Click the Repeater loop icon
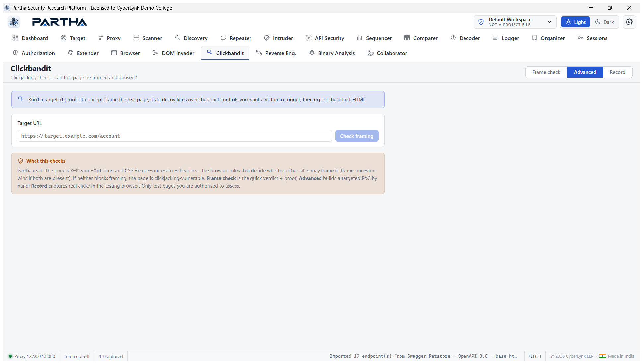Screen dimensions: 643x364 point(223,38)
